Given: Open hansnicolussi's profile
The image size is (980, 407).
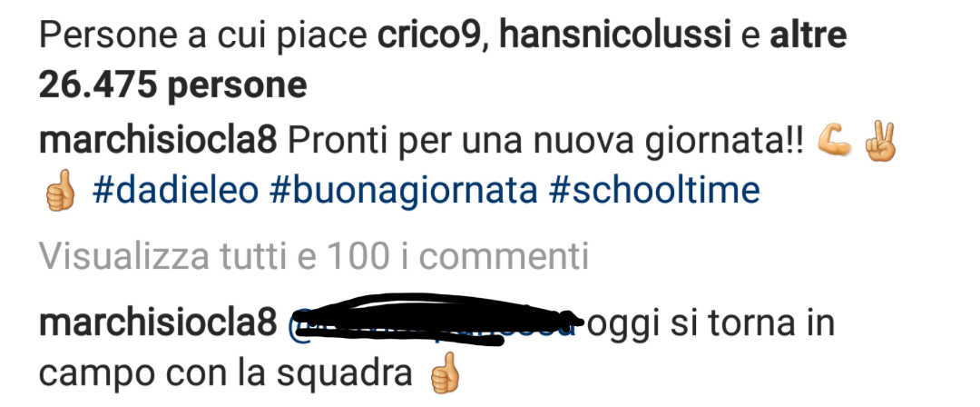Looking at the screenshot, I should [615, 37].
